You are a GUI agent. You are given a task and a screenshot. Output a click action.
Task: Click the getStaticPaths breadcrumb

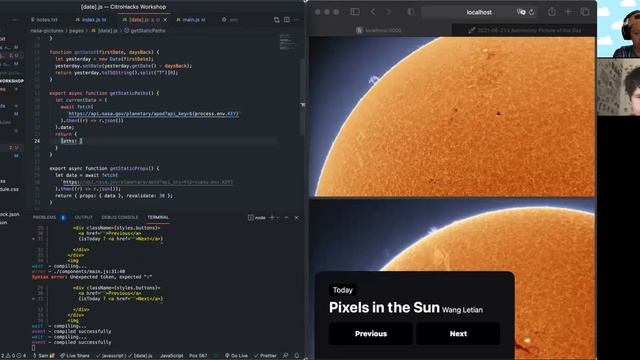point(145,31)
